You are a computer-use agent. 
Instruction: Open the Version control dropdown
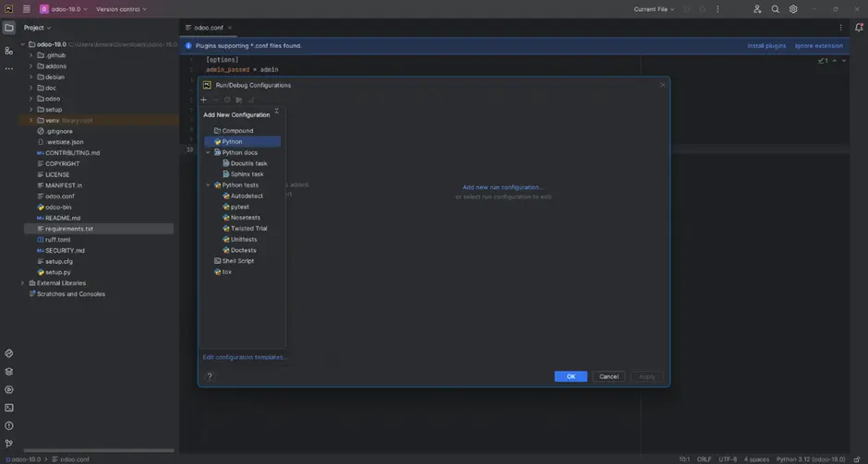click(121, 9)
